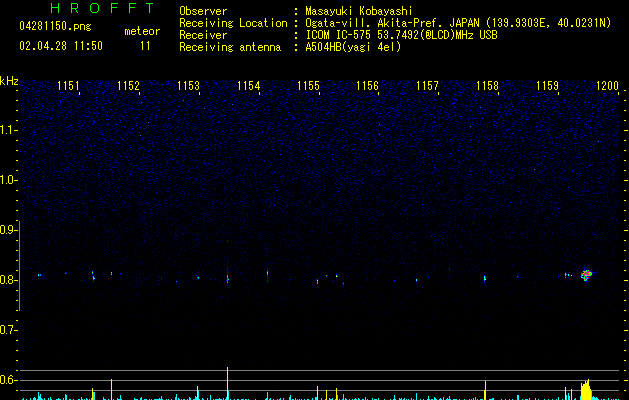Click the 1159 time axis label
Viewport: 629px width, 400px height.
tap(547, 85)
